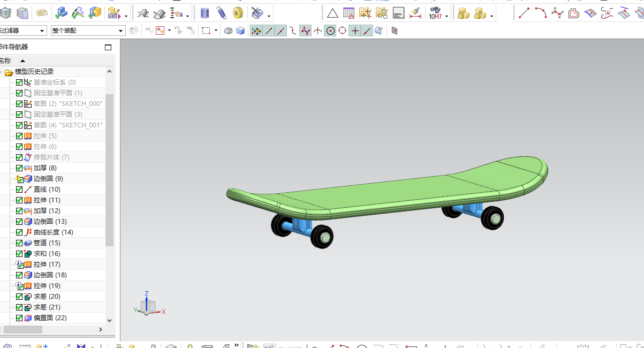The image size is (644, 348).
Task: Collapse the 模型历史记录 folder node
Action: (2, 72)
